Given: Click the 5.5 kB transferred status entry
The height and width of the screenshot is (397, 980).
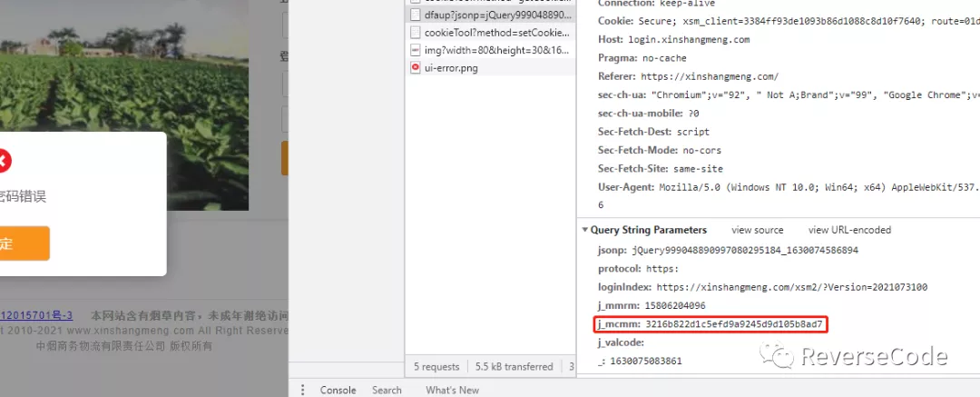Looking at the screenshot, I should tap(514, 366).
